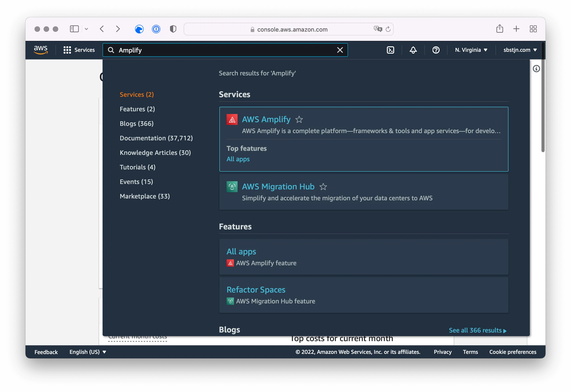
Task: Star AWS Migration Hub as a favorite
Action: pyautogui.click(x=323, y=187)
